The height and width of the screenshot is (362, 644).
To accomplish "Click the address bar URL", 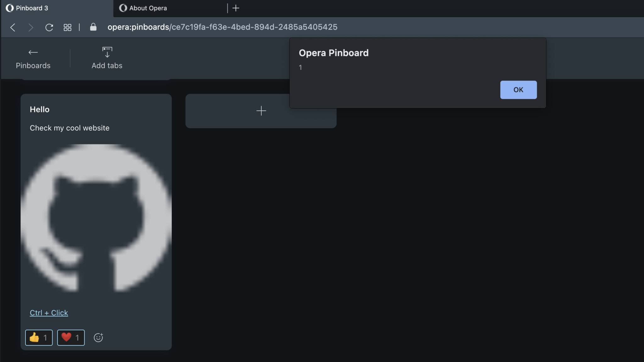I will coord(222,27).
